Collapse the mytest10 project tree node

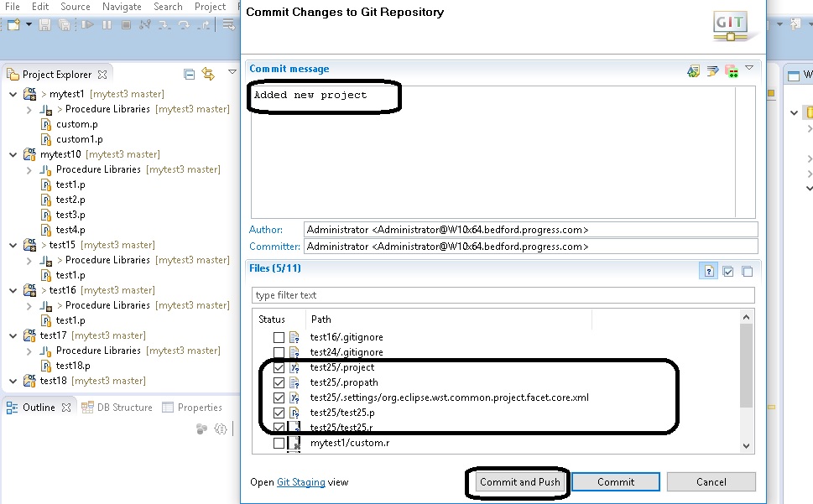coord(13,154)
